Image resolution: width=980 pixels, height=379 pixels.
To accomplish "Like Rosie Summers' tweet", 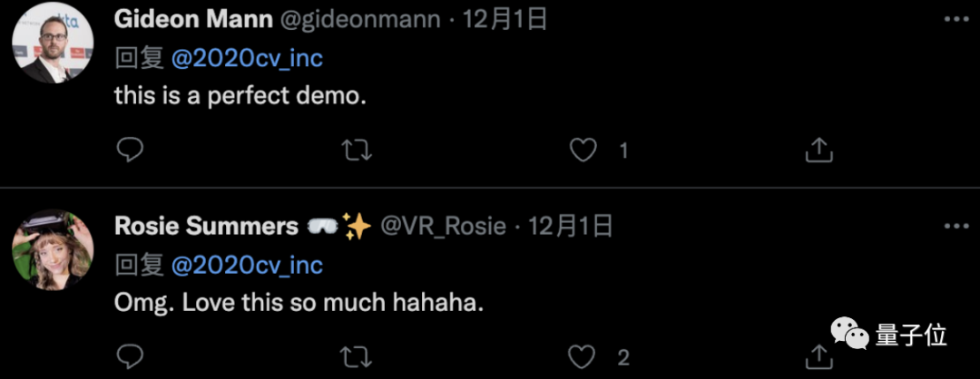I will click(x=583, y=357).
